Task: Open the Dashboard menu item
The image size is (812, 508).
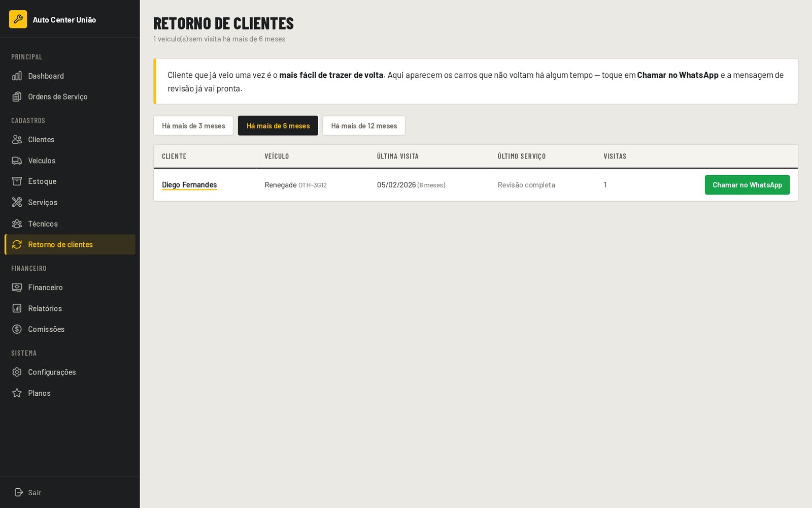Action: pos(70,76)
